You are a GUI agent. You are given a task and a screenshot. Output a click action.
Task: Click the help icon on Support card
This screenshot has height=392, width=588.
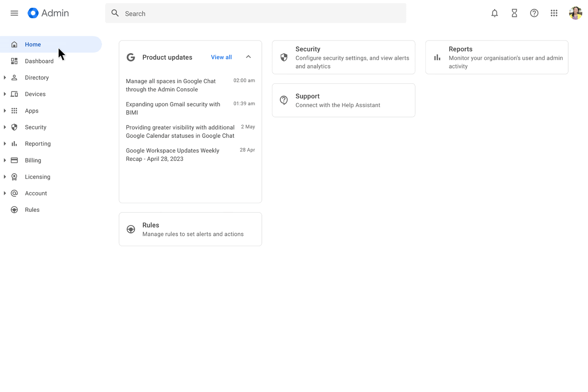(x=284, y=100)
